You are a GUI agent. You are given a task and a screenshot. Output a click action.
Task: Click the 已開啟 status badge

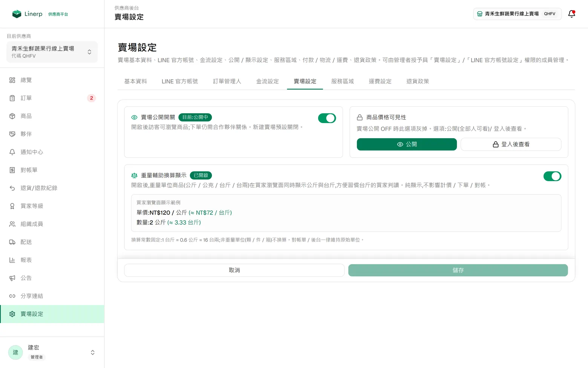click(x=201, y=176)
